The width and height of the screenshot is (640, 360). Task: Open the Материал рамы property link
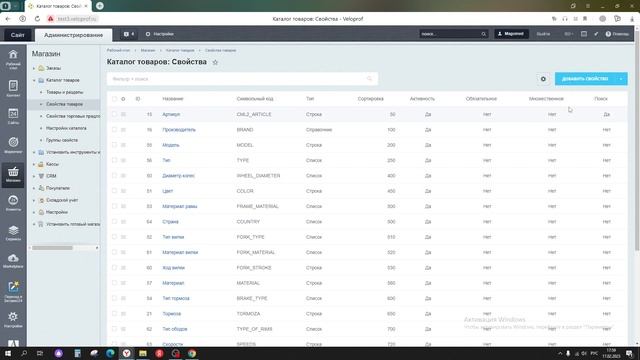click(180, 206)
